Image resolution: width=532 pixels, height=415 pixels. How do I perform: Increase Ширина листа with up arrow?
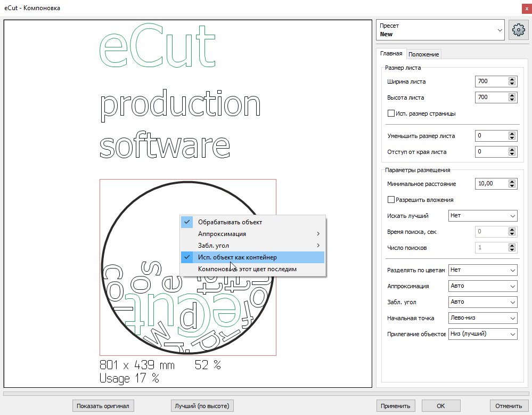[512, 79]
